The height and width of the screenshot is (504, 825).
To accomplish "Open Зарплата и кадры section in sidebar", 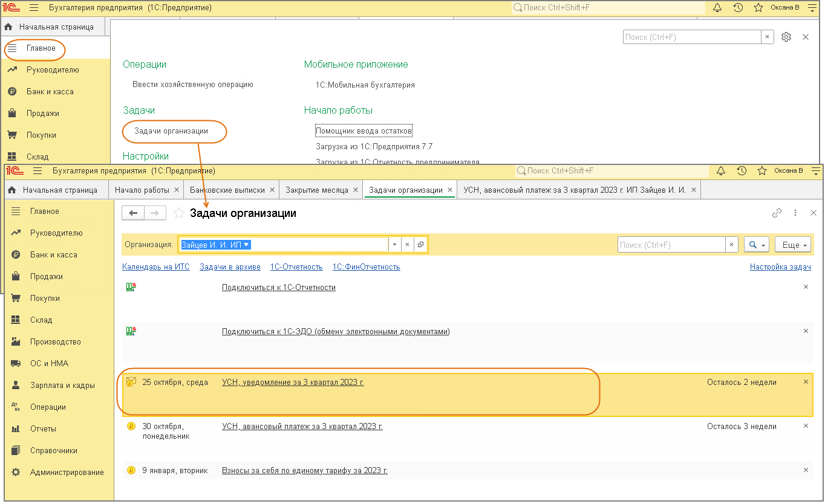I will 62,386.
